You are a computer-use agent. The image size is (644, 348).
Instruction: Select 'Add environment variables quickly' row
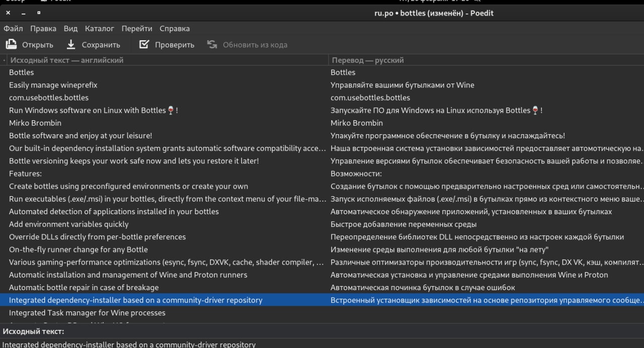[322, 224]
